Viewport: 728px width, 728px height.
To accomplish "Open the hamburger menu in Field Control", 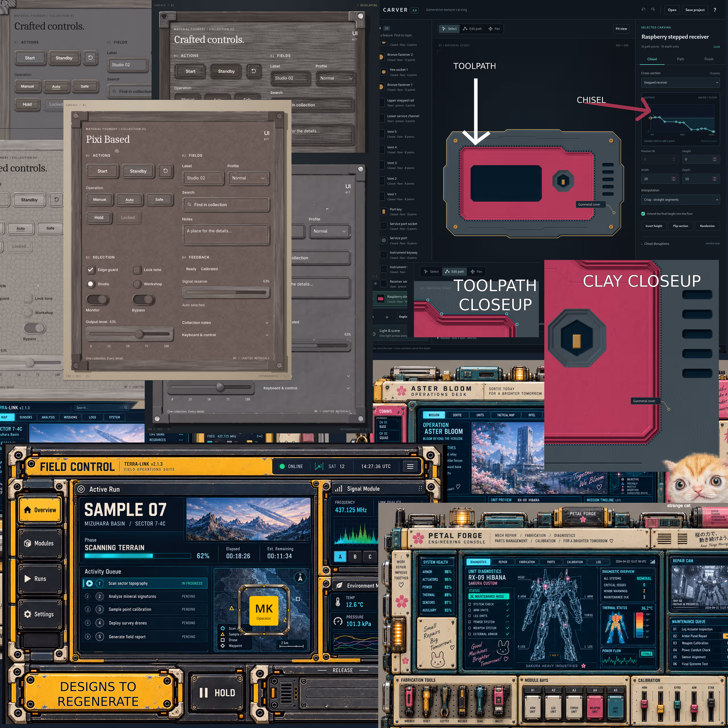I will pyautogui.click(x=410, y=466).
